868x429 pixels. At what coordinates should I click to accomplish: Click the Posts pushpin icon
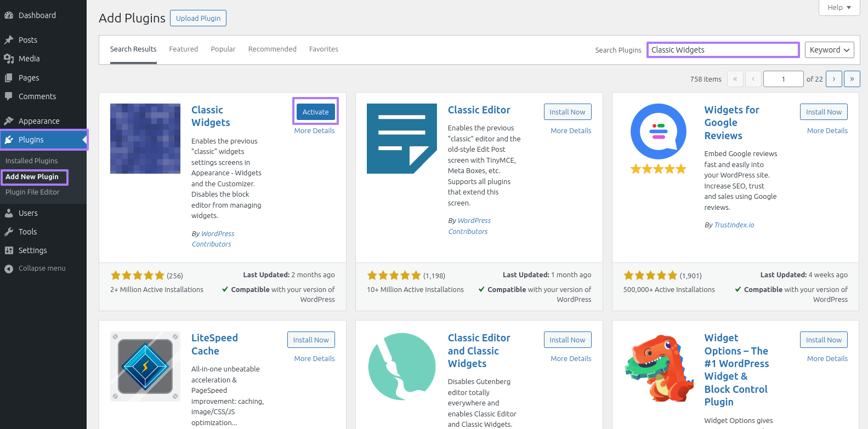point(9,40)
